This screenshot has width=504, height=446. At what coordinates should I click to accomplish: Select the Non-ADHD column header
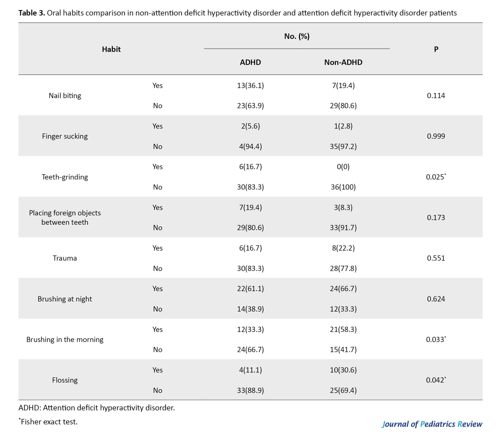pos(343,62)
